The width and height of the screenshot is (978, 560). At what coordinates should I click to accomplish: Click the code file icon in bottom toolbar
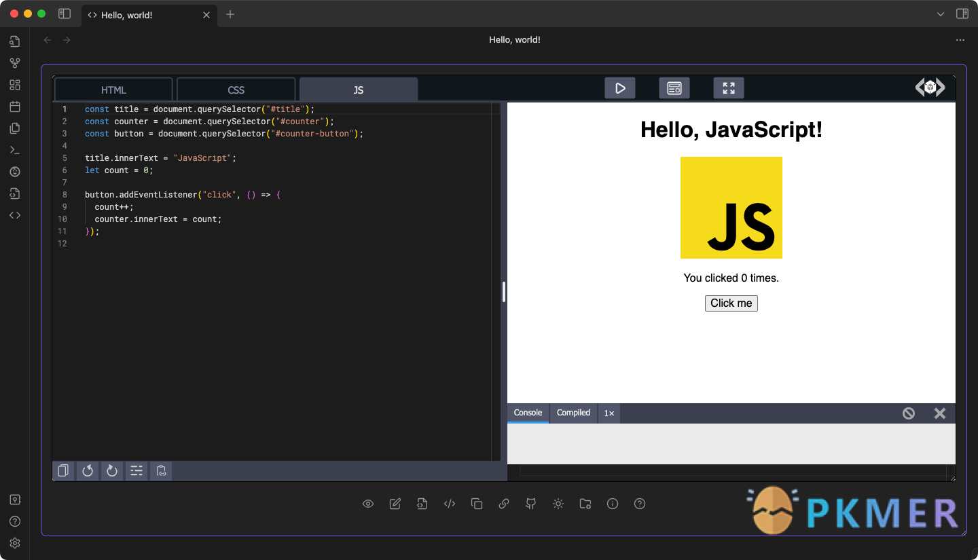pos(422,504)
